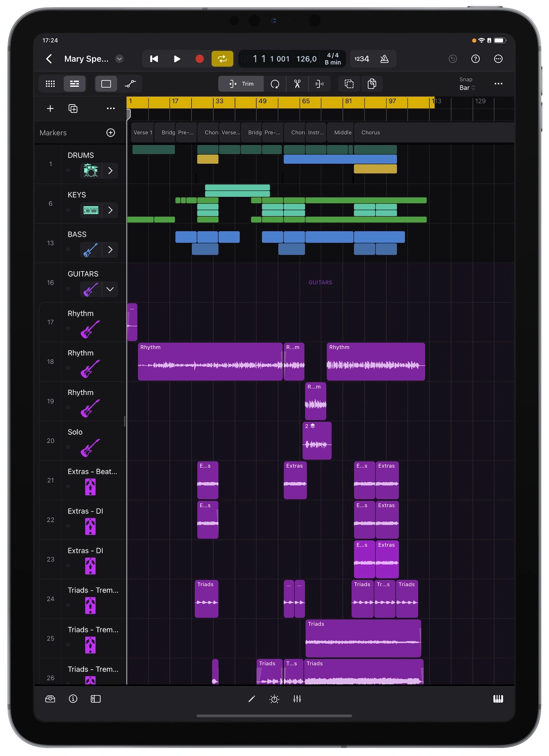Screen dimensions: 549x756
Task: Open the plug-ins dial icon
Action: click(274, 699)
